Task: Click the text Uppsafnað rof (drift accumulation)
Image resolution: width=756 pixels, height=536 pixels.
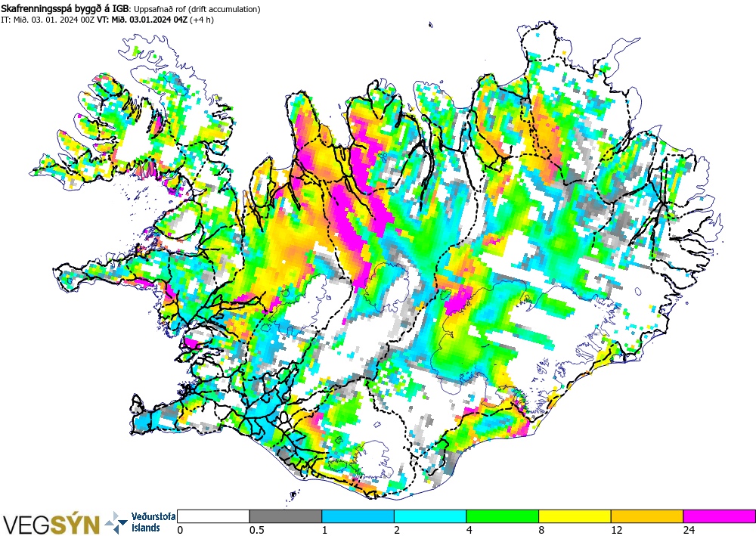Action: tap(197, 9)
